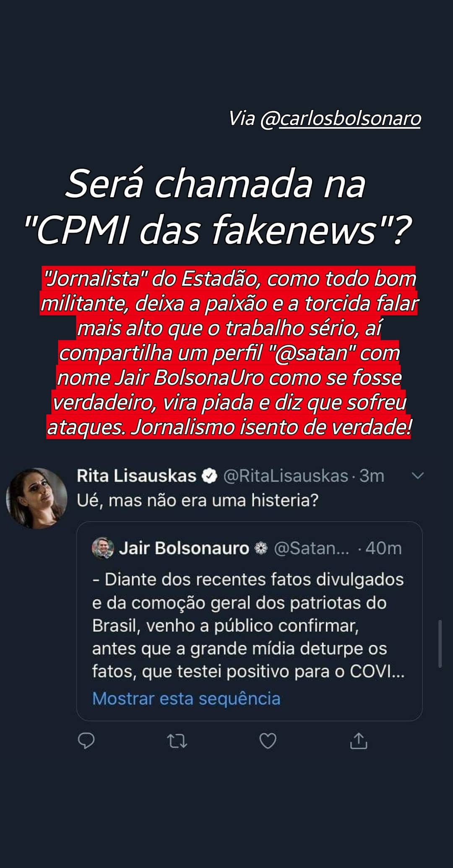Open the @RitaLisauskas handle
This screenshot has width=453, height=868.
[x=286, y=476]
